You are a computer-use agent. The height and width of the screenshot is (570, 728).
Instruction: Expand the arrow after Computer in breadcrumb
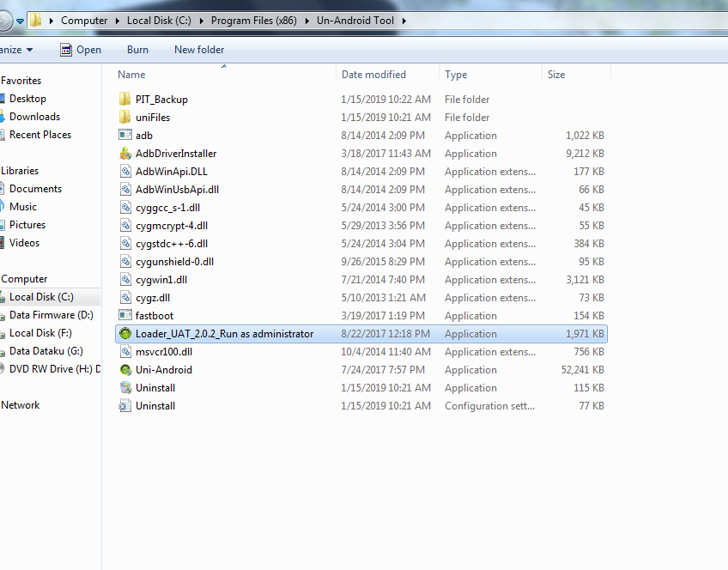coord(117,21)
